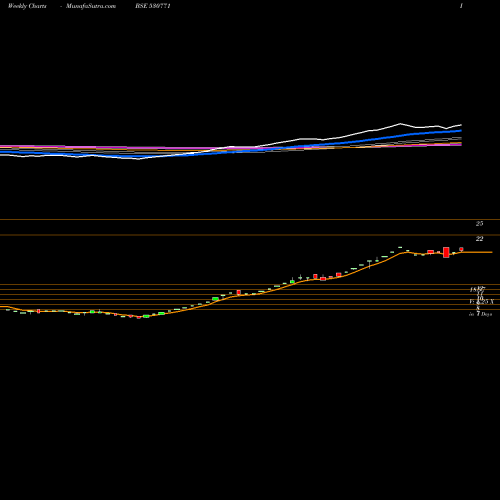Click the last red candle on the chart
Viewport: 500px width, 500px height.
click(461, 249)
